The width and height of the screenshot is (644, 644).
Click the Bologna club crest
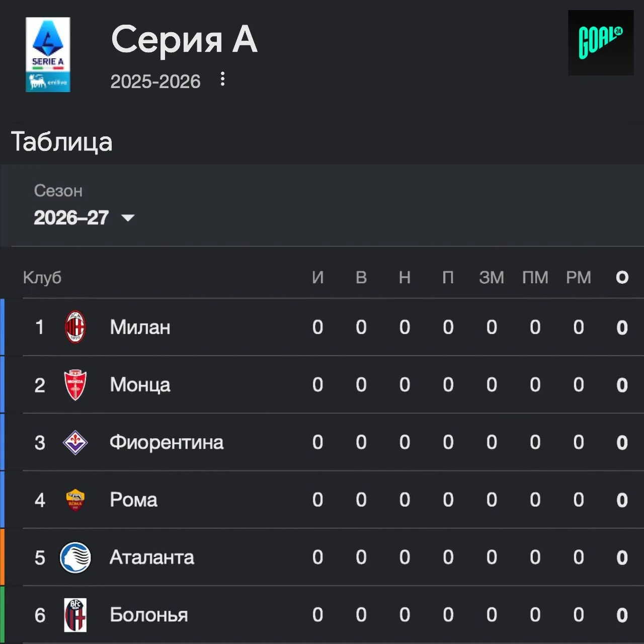tap(75, 615)
